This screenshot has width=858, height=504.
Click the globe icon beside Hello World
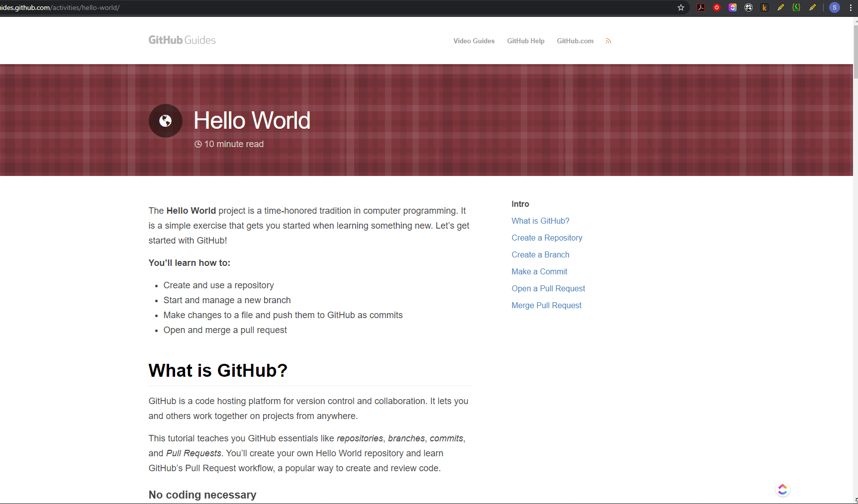[x=166, y=121]
